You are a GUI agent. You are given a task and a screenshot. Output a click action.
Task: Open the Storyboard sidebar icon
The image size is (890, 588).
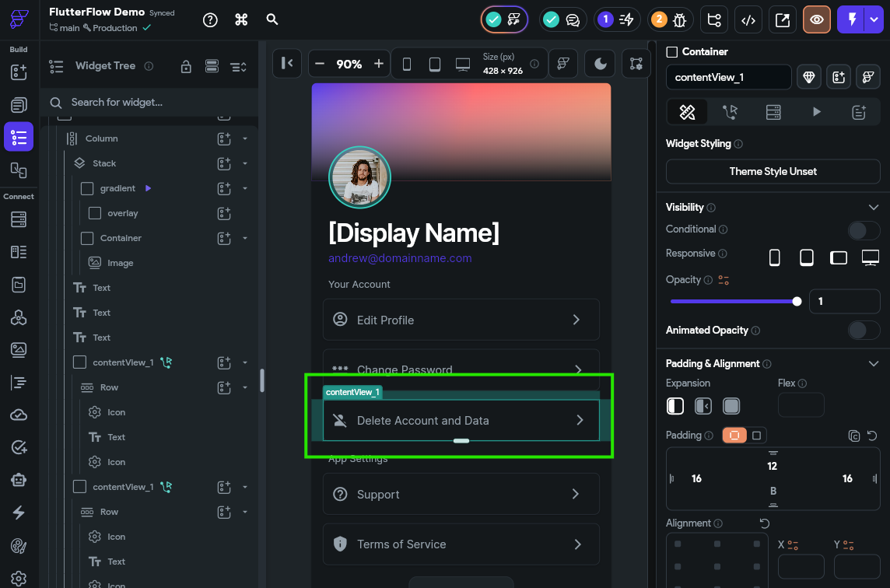19,170
